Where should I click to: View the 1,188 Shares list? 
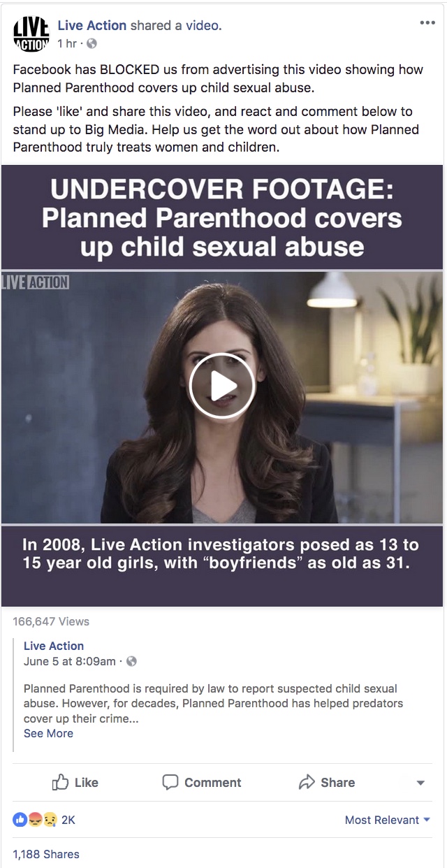pyautogui.click(x=46, y=854)
